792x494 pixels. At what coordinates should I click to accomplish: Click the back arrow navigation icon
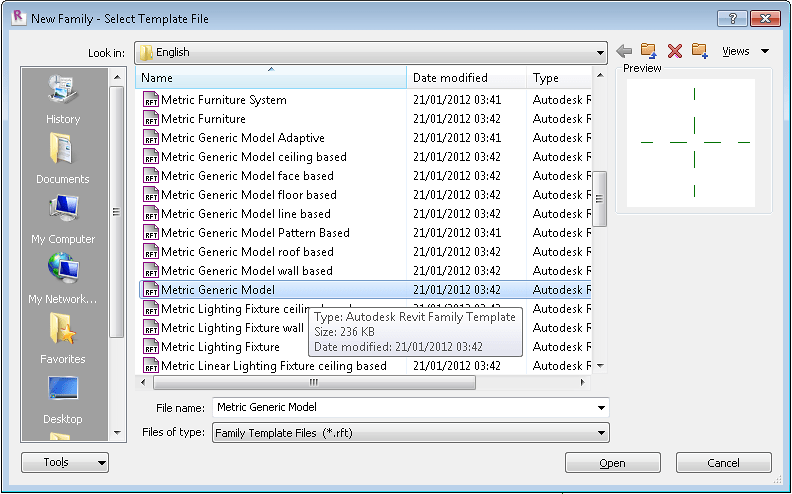click(624, 51)
